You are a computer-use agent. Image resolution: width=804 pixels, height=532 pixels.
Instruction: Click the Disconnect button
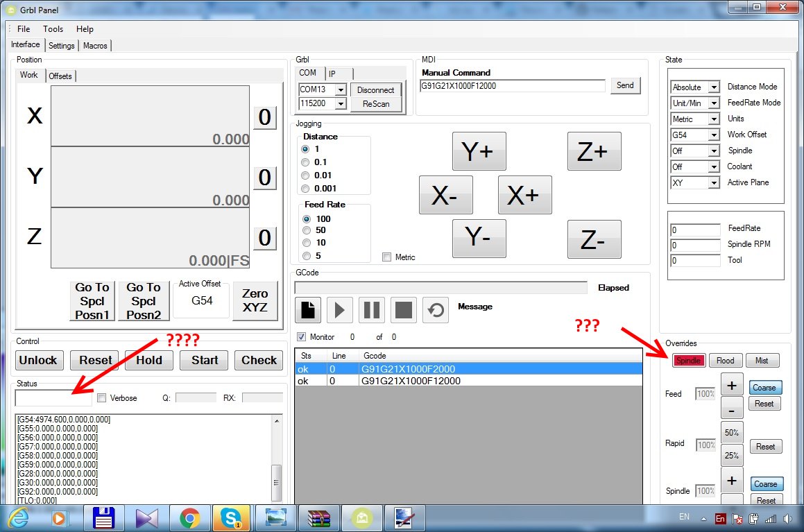(x=376, y=89)
